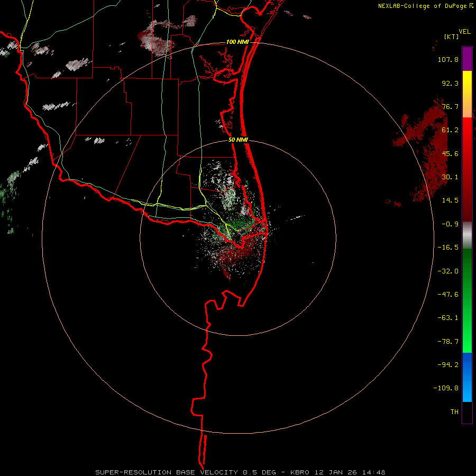The width and height of the screenshot is (476, 476).
Task: Click the TH legend label
Action: click(x=454, y=412)
